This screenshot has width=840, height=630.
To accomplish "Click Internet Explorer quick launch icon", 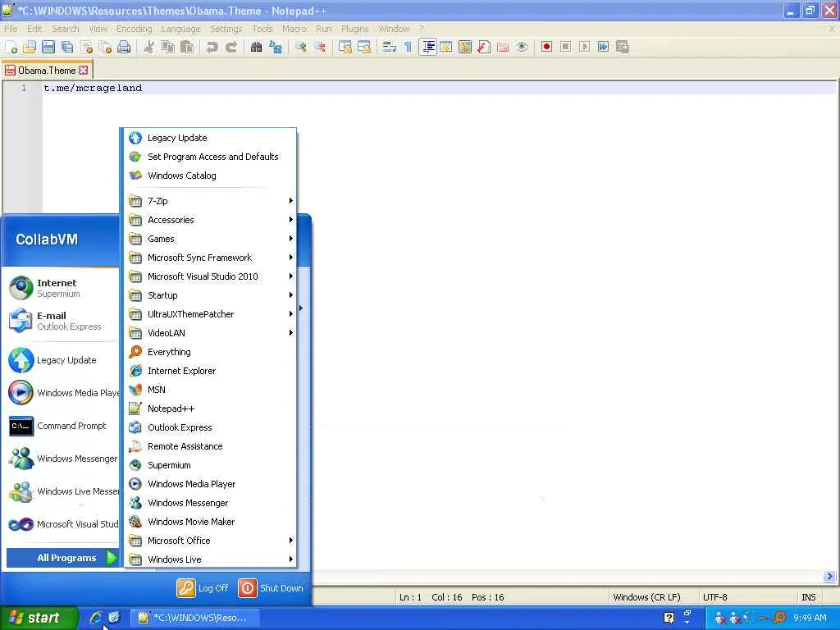I will [x=97, y=618].
